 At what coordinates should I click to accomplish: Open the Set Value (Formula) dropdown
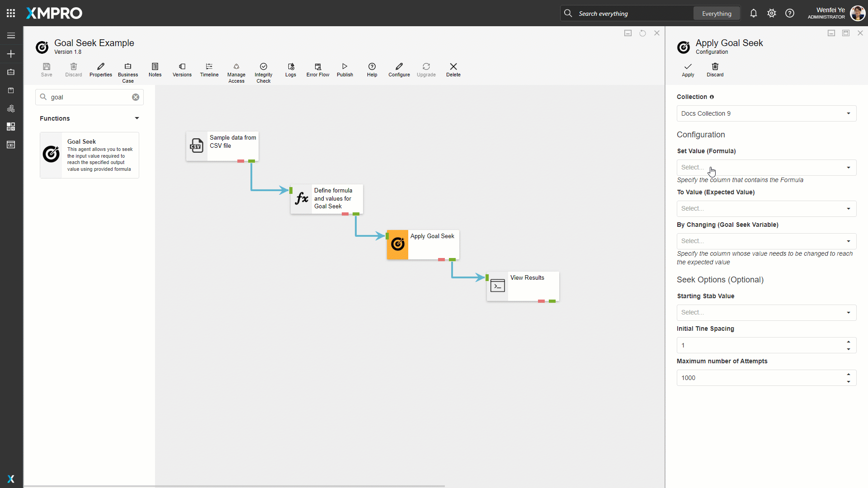[x=766, y=168]
